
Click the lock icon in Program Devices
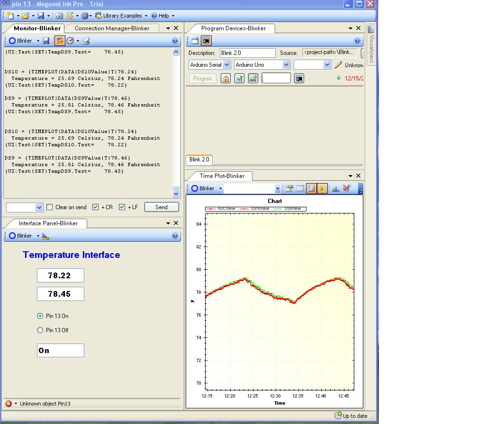click(x=226, y=79)
